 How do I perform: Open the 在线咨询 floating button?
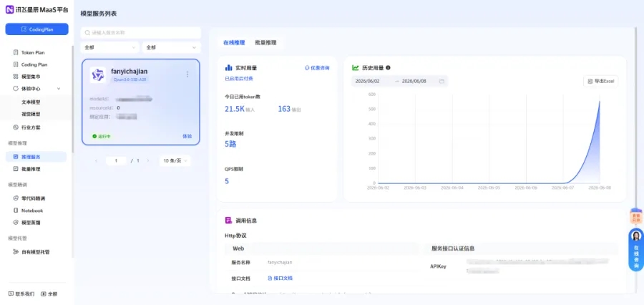[636, 249]
